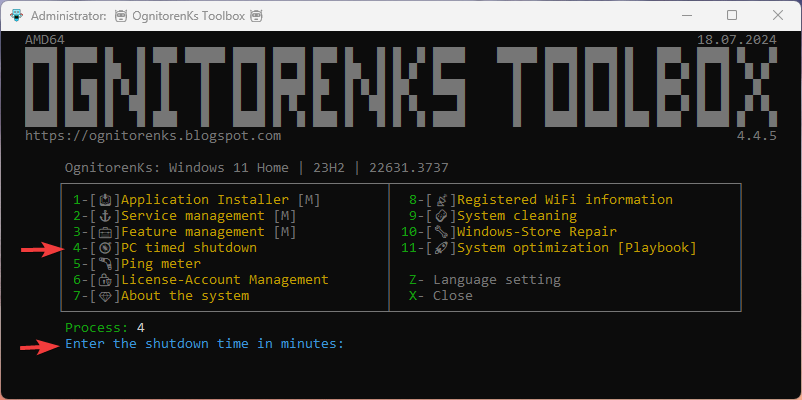
Task: Click the Ping meter icon
Action: coord(105,264)
